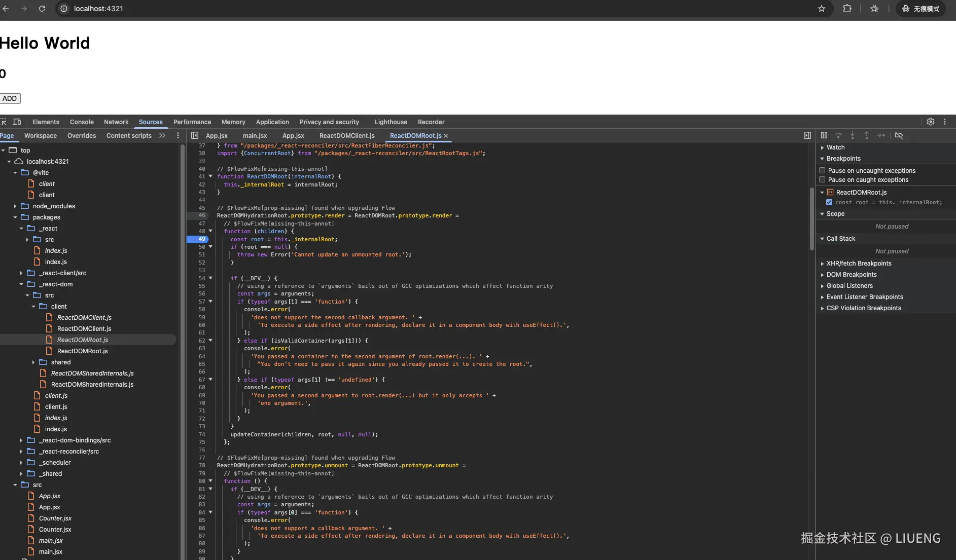Image resolution: width=956 pixels, height=560 pixels.
Task: Select the inspect element tool
Action: (x=4, y=122)
